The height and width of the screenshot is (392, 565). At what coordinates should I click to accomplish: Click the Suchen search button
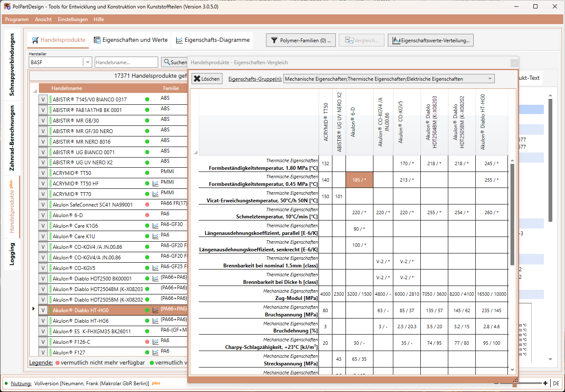175,62
